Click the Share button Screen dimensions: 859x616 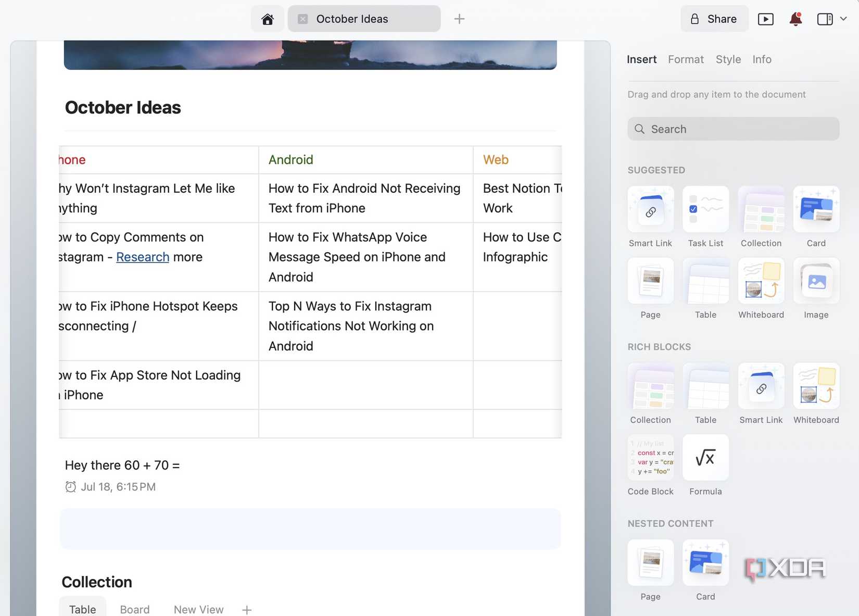pos(714,19)
